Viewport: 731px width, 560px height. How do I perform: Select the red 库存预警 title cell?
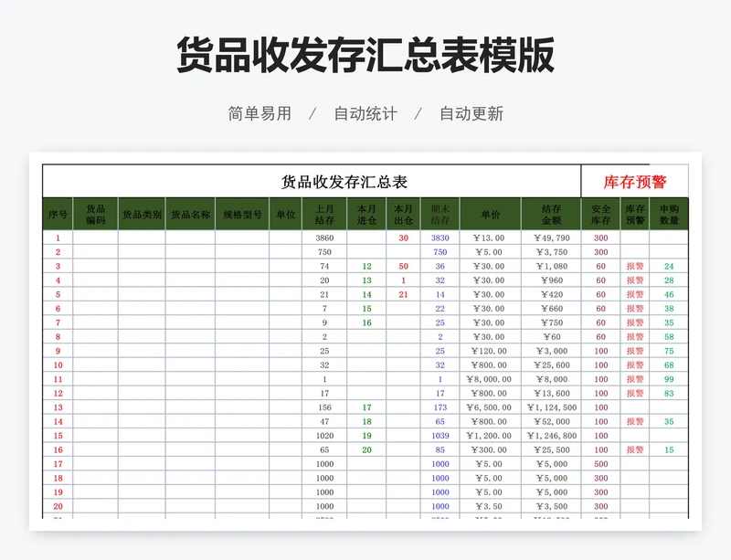click(634, 182)
